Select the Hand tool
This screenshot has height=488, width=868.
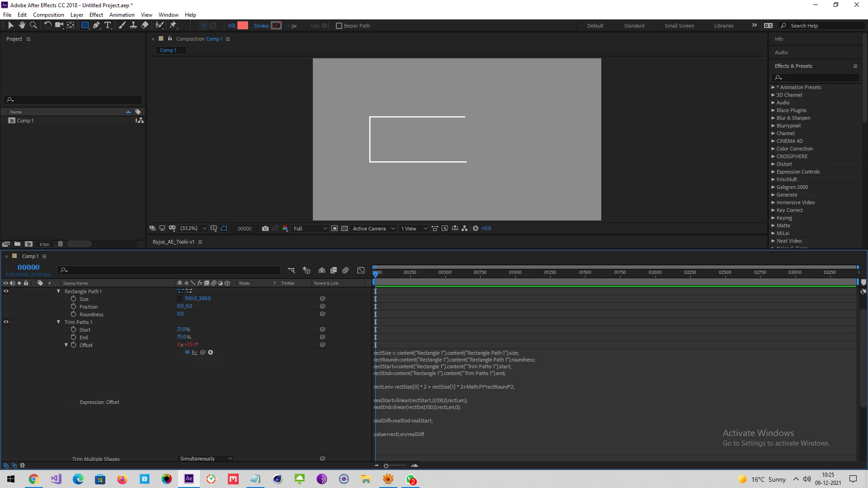(x=22, y=25)
